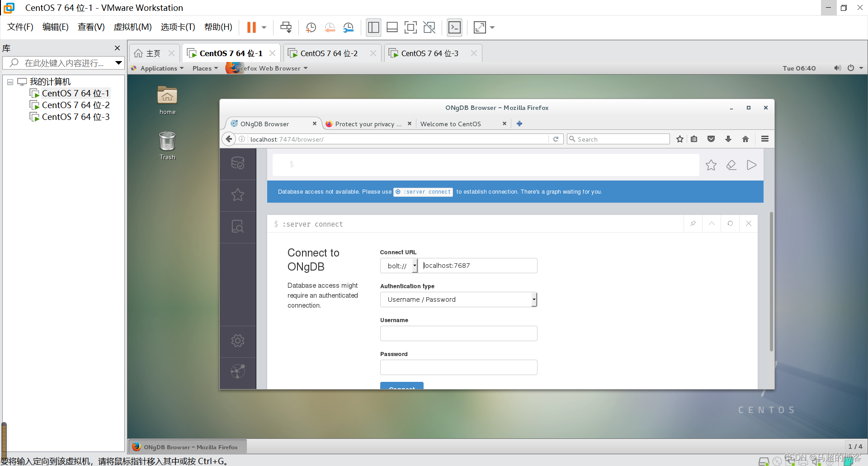868x466 pixels.
Task: Send Ctrl+Alt+Del to virtual machine
Action: pos(286,28)
